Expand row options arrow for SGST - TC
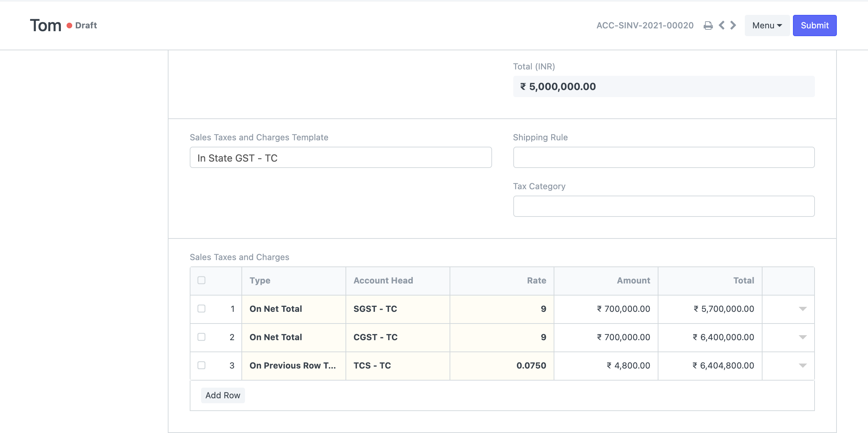This screenshot has height=433, width=868. pyautogui.click(x=803, y=309)
